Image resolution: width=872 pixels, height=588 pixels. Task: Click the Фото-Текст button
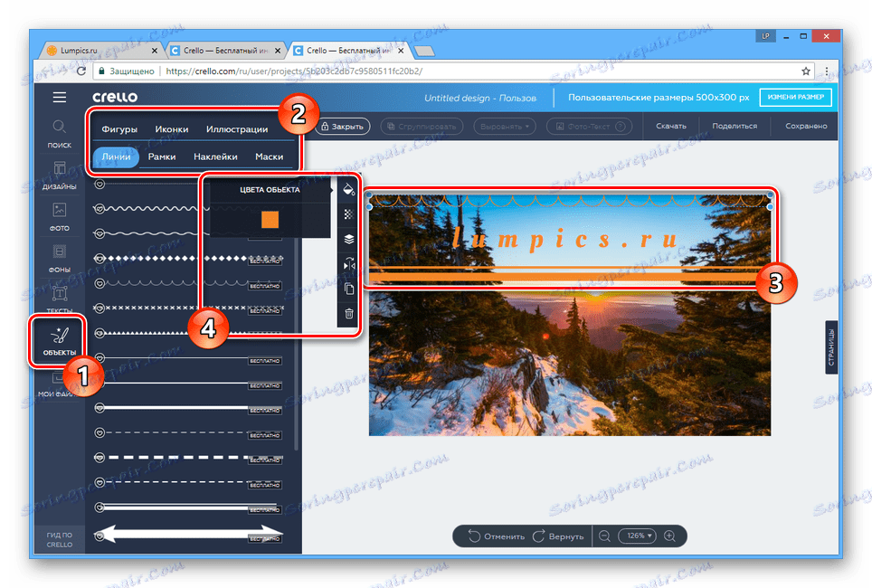(590, 127)
